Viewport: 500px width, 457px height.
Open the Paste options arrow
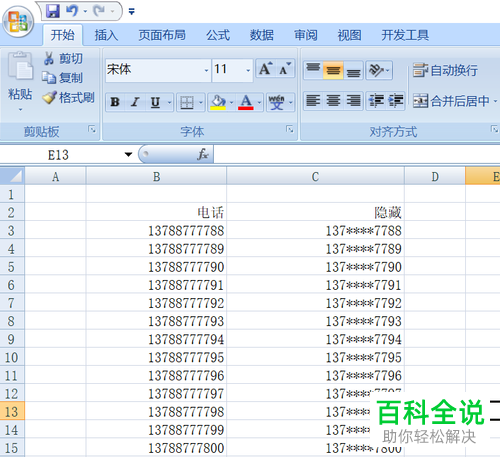(x=20, y=109)
